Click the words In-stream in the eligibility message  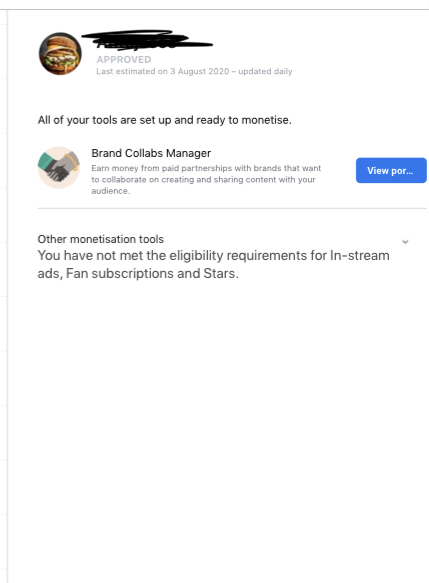(x=360, y=255)
